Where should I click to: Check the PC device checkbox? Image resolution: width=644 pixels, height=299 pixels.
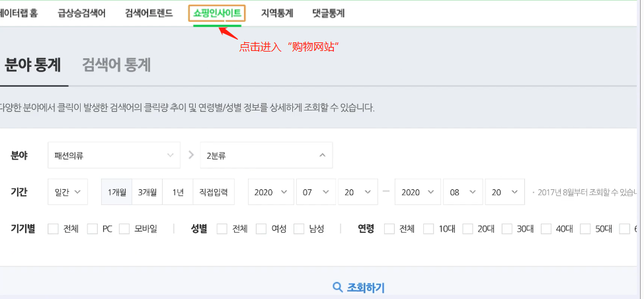tap(93, 229)
